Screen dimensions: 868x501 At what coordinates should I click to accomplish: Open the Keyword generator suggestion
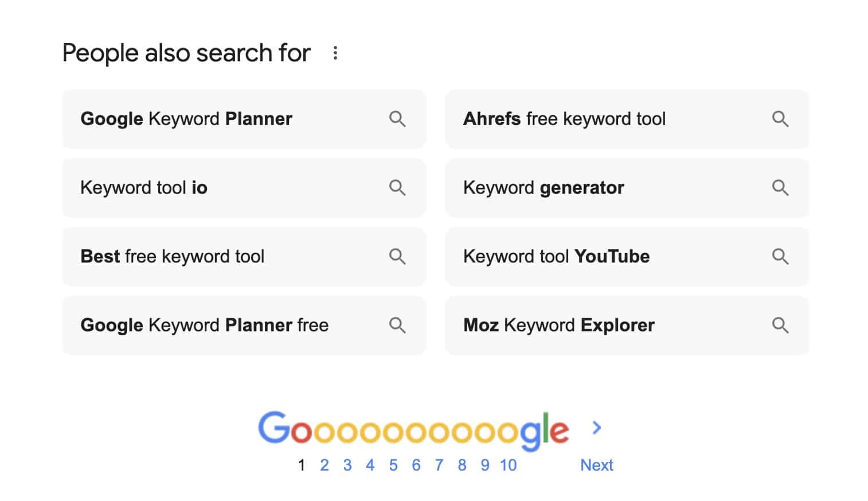[544, 188]
